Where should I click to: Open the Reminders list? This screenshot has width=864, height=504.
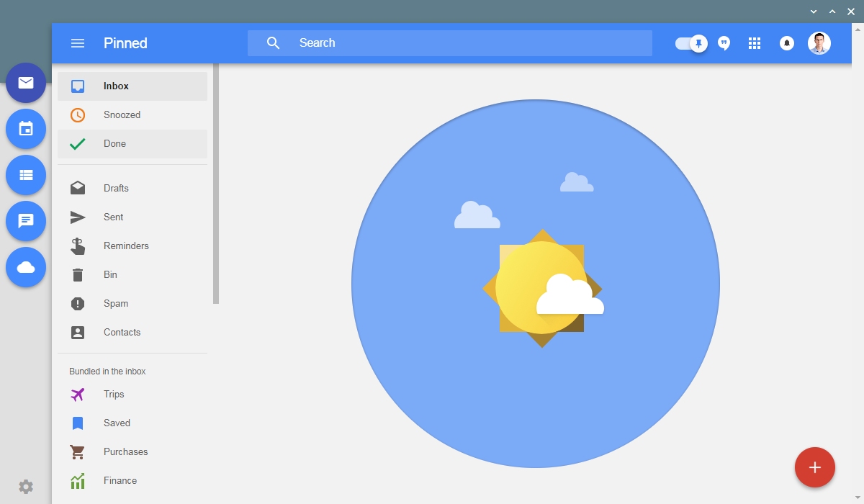(x=132, y=246)
